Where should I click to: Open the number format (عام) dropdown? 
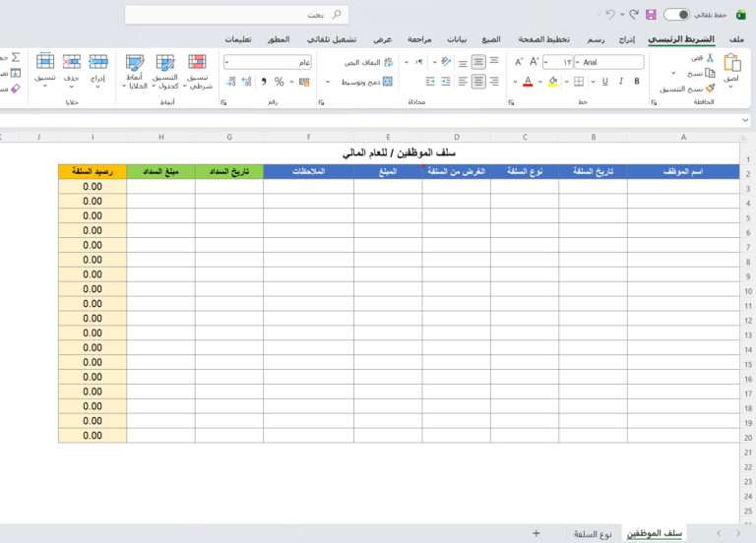click(x=228, y=62)
